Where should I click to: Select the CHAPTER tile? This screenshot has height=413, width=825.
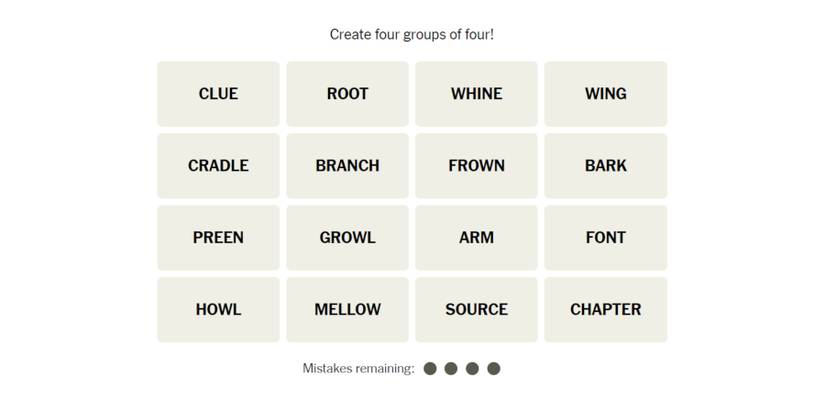[605, 310]
